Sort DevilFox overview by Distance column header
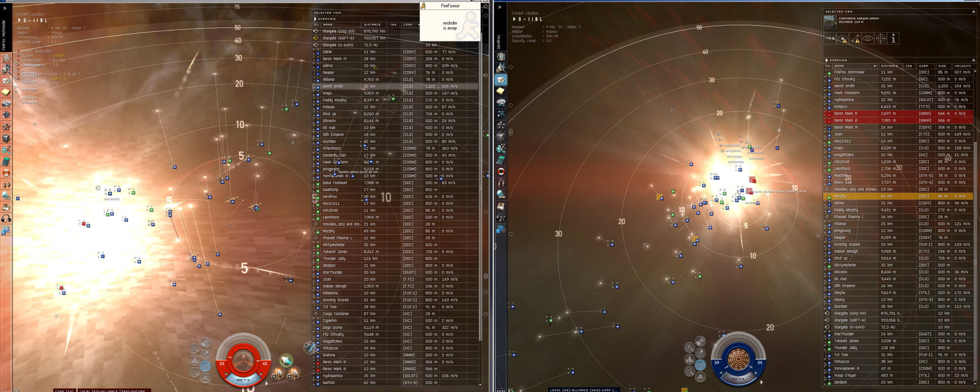 (890, 66)
